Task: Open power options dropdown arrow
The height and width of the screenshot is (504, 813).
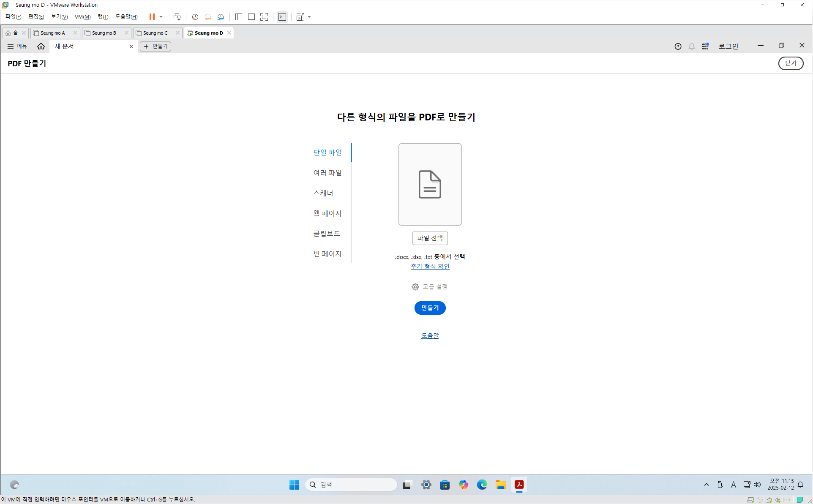Action: [x=161, y=17]
